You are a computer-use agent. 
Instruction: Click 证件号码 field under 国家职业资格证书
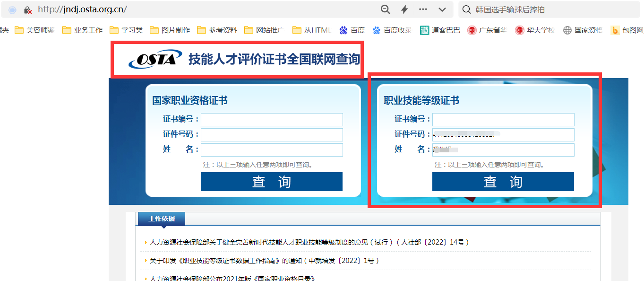click(272, 135)
